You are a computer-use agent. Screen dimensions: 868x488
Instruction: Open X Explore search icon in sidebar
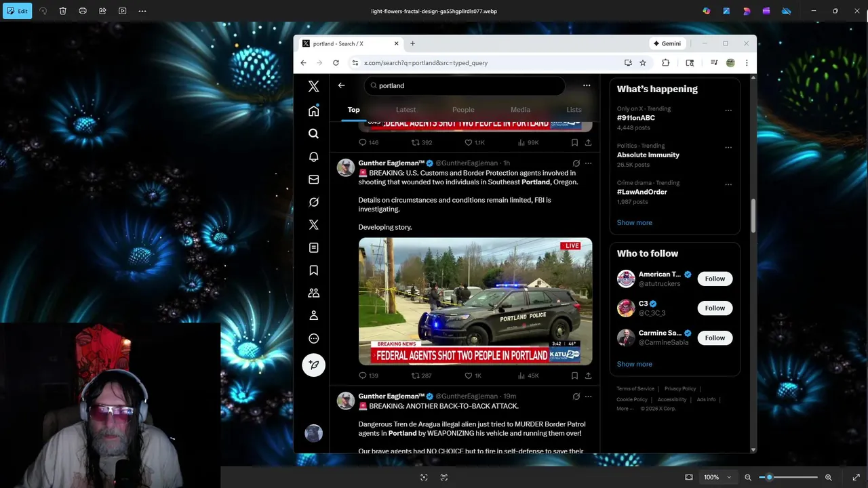point(313,134)
